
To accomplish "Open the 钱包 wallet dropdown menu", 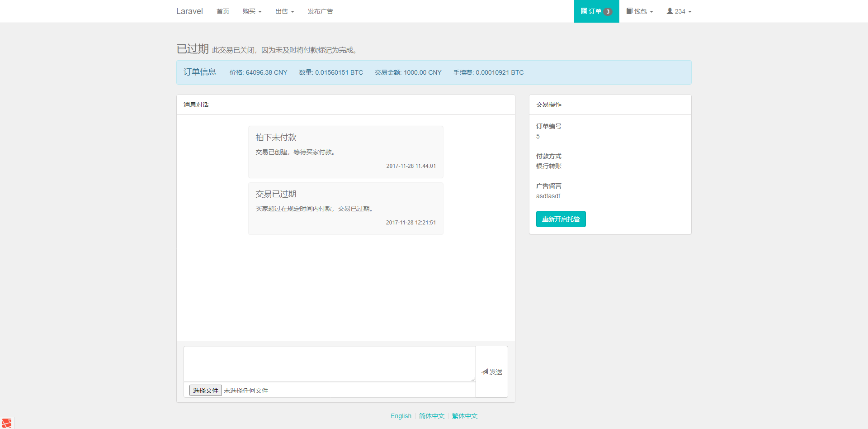I will pos(640,11).
